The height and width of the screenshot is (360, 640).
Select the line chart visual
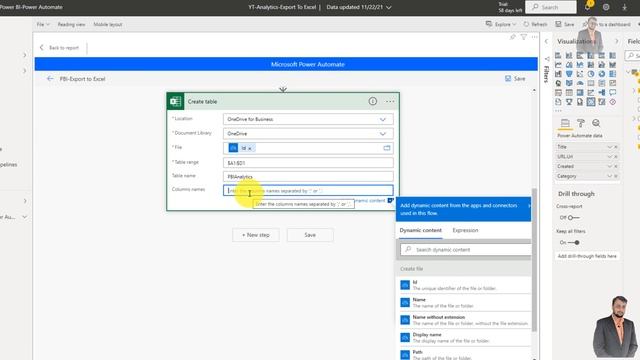point(558,64)
